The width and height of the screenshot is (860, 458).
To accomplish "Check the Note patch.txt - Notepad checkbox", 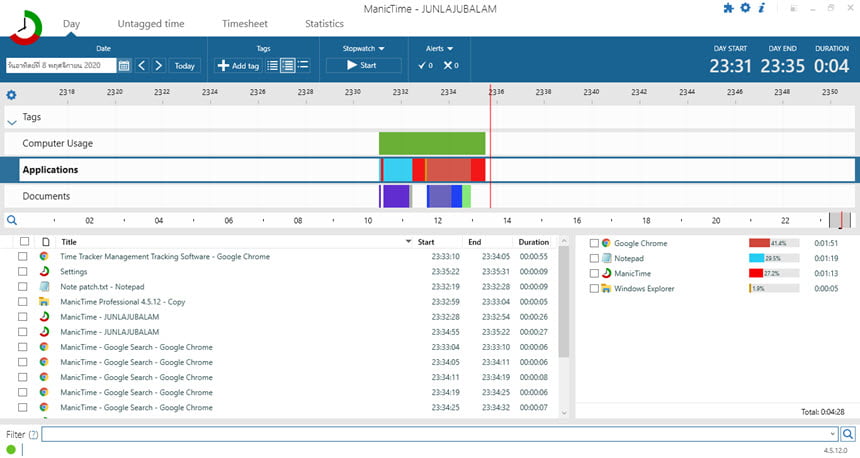I will click(x=22, y=286).
